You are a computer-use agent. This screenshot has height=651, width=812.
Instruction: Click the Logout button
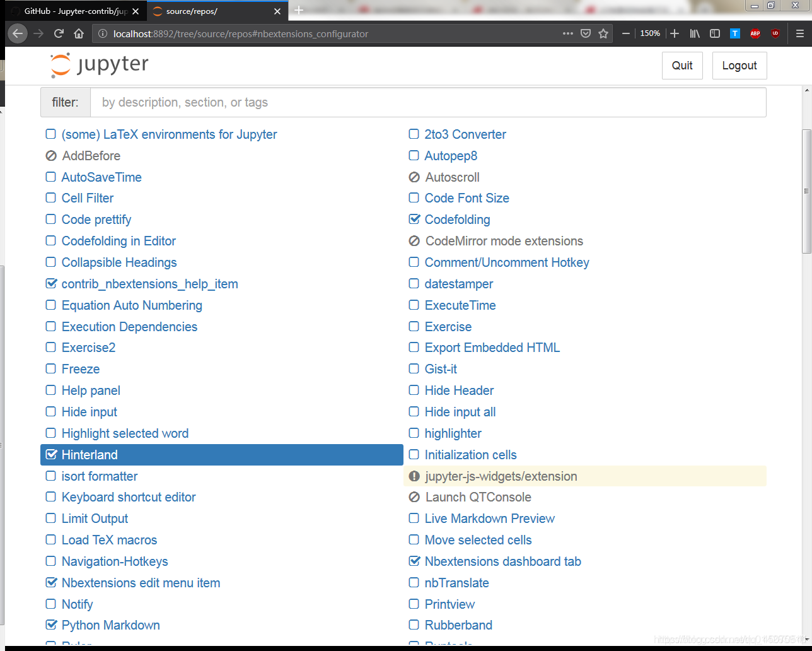pos(739,66)
